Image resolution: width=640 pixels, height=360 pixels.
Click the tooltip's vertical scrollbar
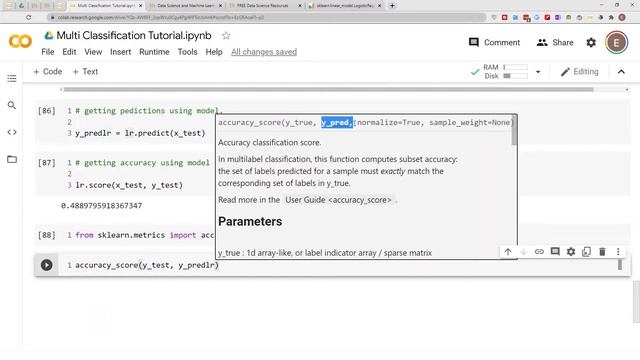(514, 131)
